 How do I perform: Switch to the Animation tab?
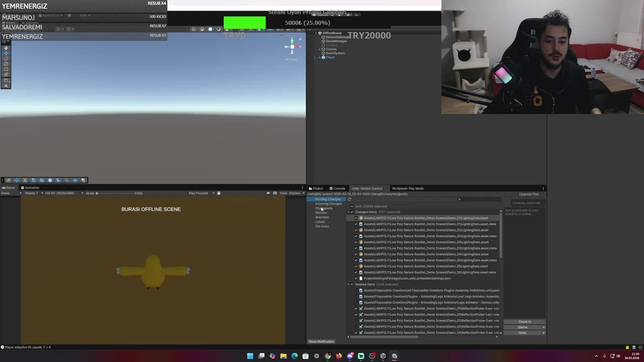click(30, 188)
